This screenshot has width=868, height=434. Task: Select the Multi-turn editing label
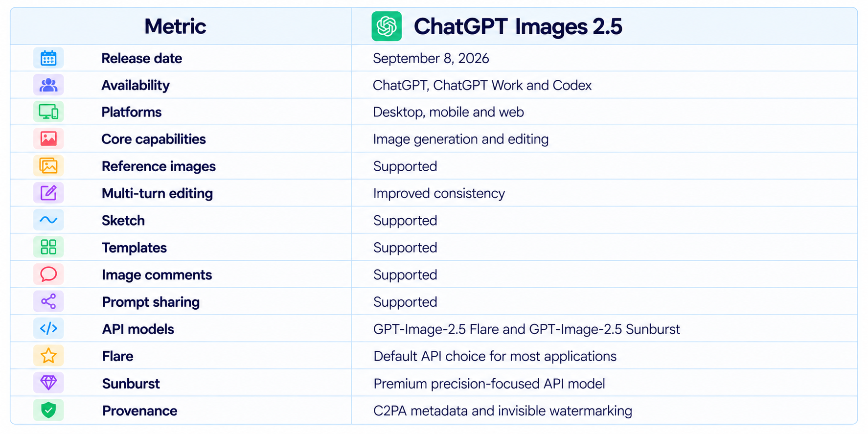pos(157,194)
